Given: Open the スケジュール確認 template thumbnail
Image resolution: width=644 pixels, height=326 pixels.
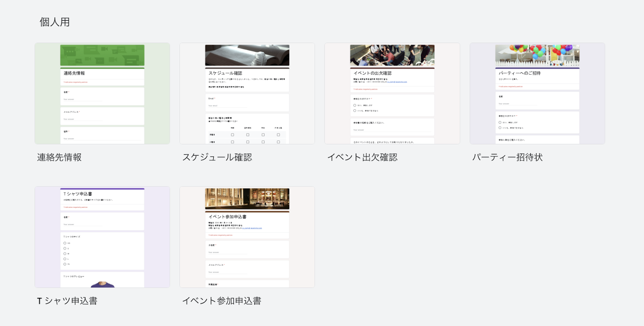Looking at the screenshot, I should pyautogui.click(x=247, y=93).
